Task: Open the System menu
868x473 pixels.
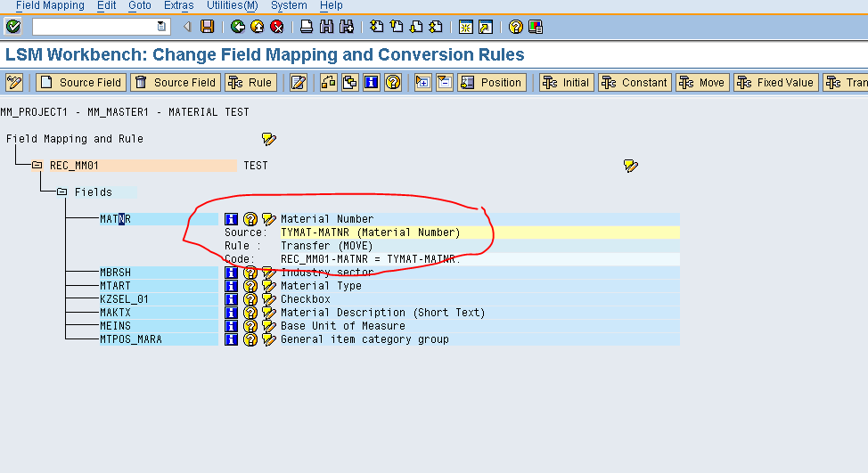Action: 289,5
